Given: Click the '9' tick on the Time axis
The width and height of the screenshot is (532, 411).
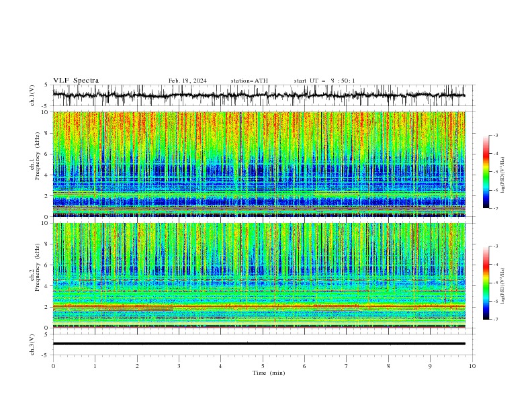Looking at the screenshot, I should point(430,366).
